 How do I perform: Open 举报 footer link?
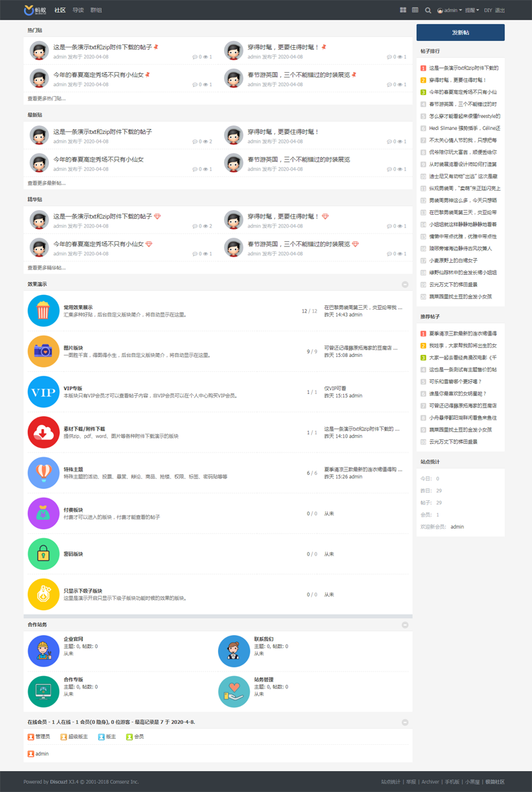click(411, 782)
